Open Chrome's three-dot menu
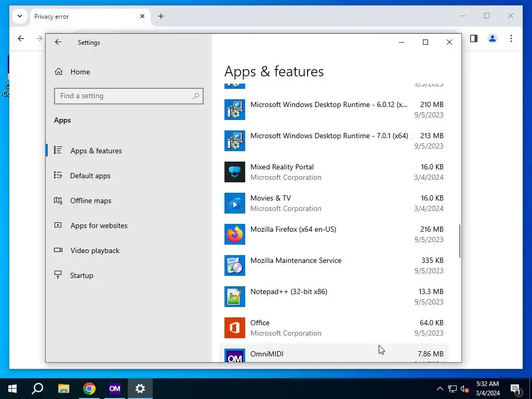This screenshot has width=532, height=399. [x=511, y=38]
